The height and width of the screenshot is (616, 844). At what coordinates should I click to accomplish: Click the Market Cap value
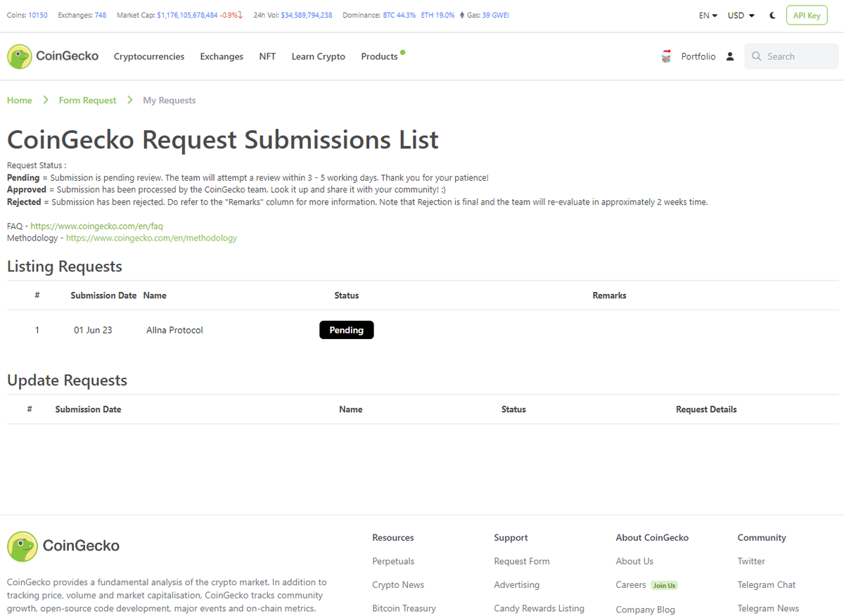click(187, 15)
